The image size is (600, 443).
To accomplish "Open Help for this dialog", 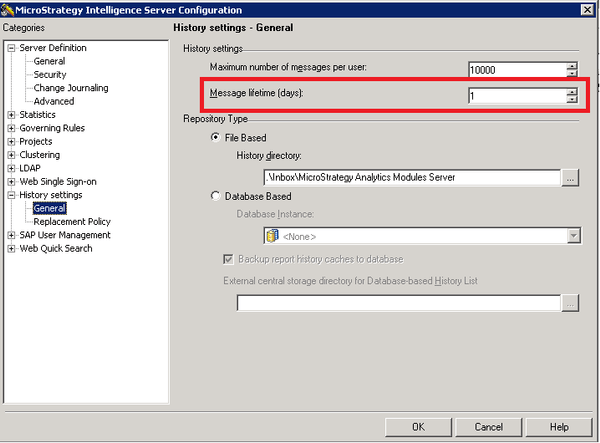I will 559,427.
